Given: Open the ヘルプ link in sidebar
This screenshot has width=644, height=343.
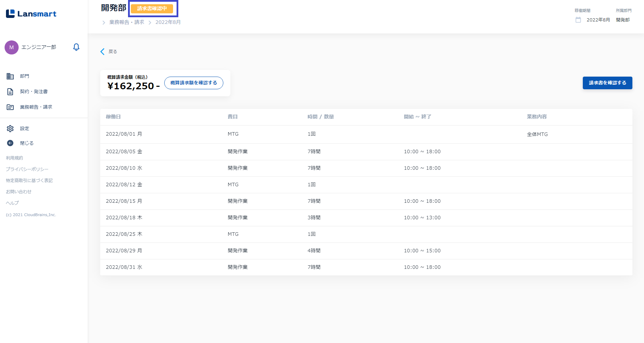Looking at the screenshot, I should point(12,203).
